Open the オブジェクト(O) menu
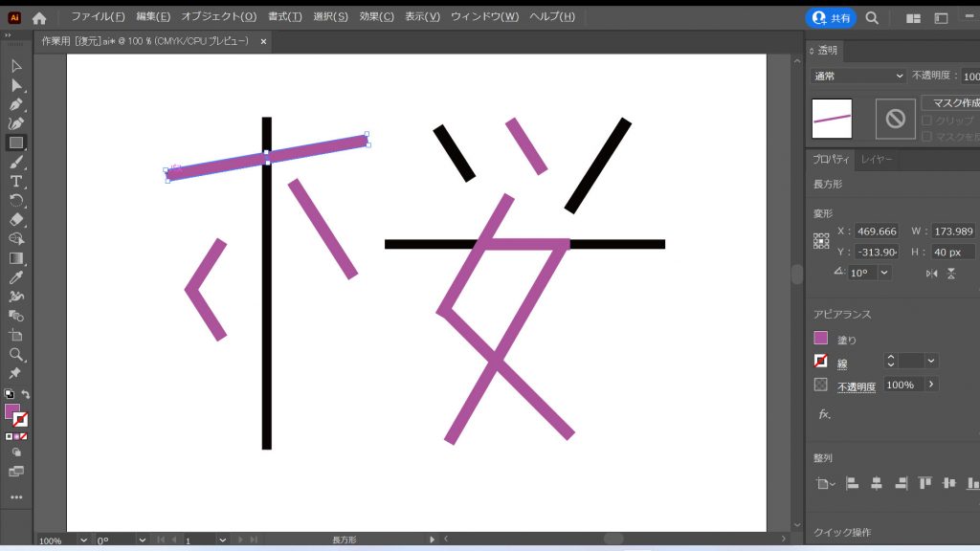980x551 pixels. tap(219, 17)
